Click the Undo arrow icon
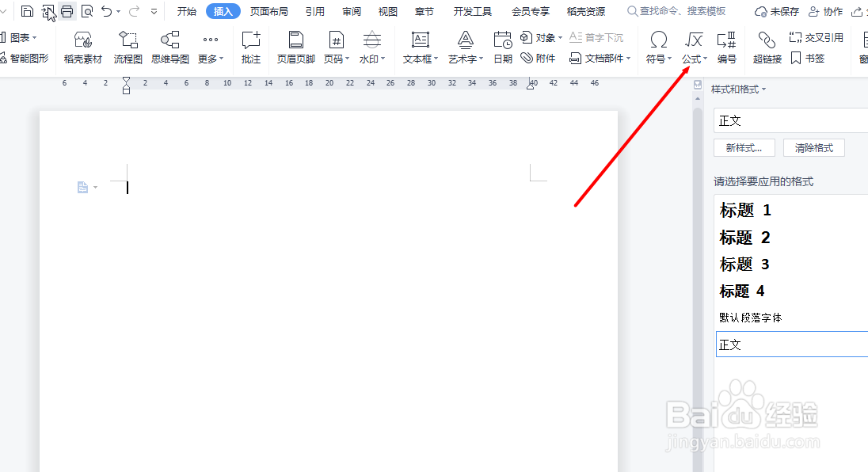Viewport: 868px width, 472px height. click(107, 11)
